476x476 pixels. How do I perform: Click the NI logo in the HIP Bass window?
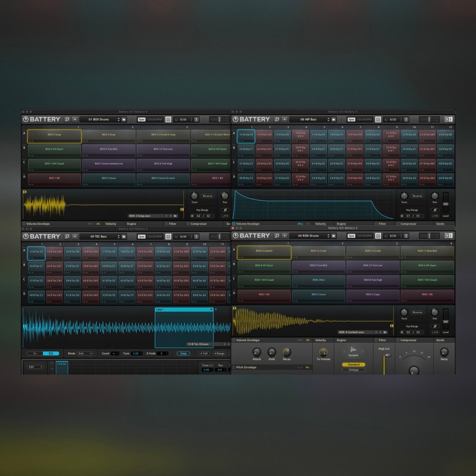tap(448, 119)
